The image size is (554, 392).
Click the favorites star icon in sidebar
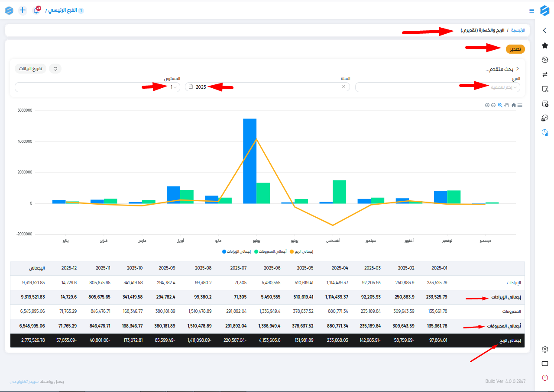click(x=545, y=45)
